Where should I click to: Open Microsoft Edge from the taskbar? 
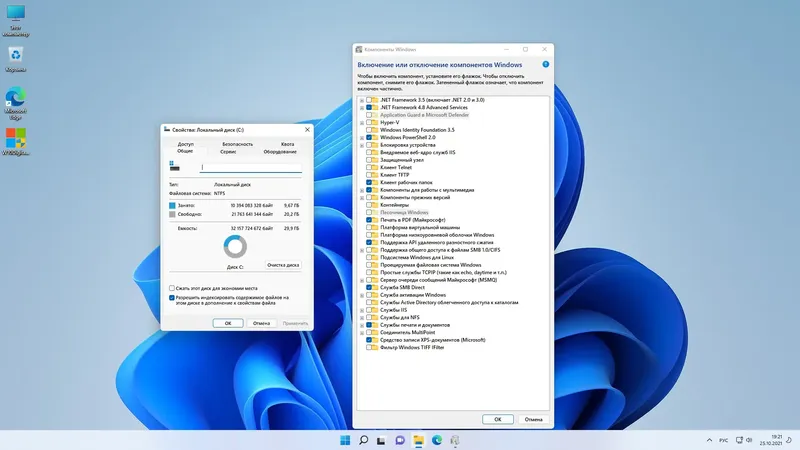pos(437,440)
